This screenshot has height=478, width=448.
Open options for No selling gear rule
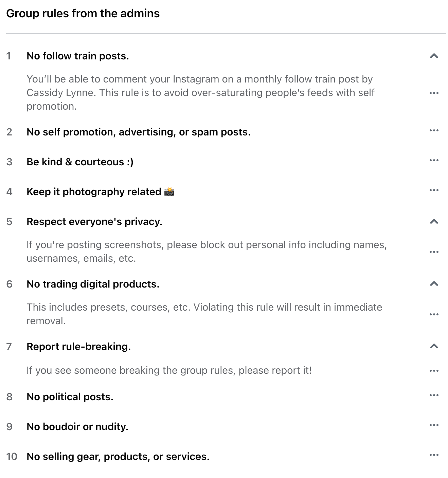point(434,455)
